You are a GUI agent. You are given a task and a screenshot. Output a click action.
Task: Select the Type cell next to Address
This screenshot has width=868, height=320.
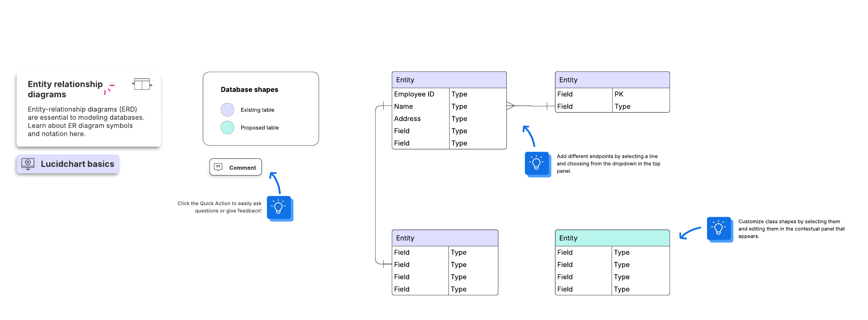coord(478,119)
